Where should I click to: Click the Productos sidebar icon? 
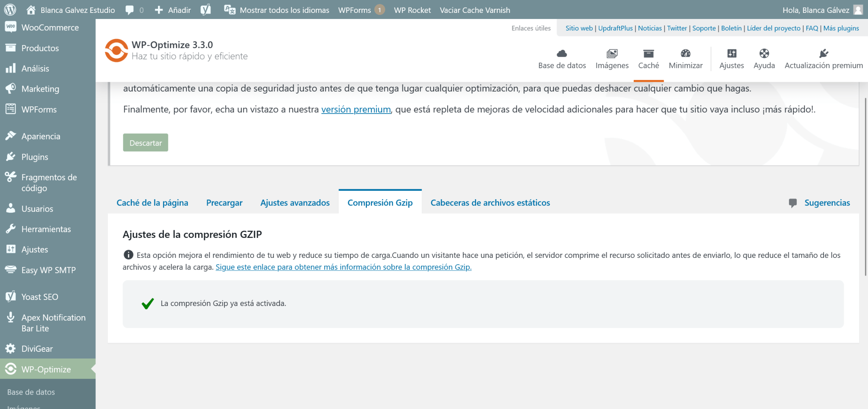[x=11, y=48]
